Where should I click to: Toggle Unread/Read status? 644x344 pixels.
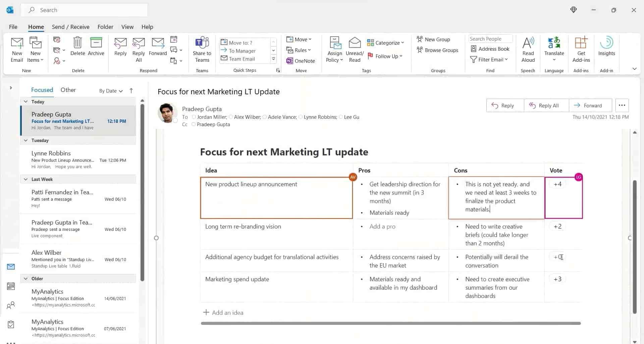(x=355, y=50)
